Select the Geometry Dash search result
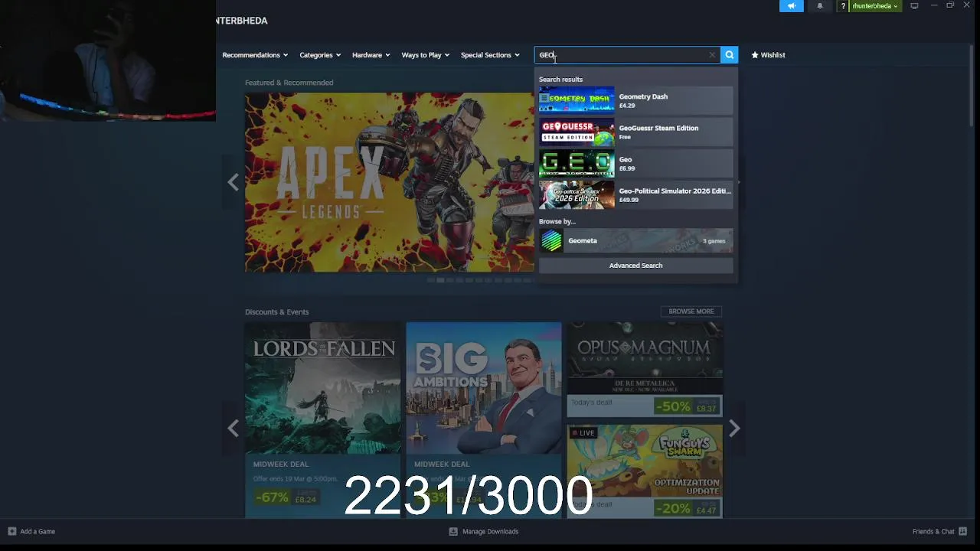 (x=635, y=100)
